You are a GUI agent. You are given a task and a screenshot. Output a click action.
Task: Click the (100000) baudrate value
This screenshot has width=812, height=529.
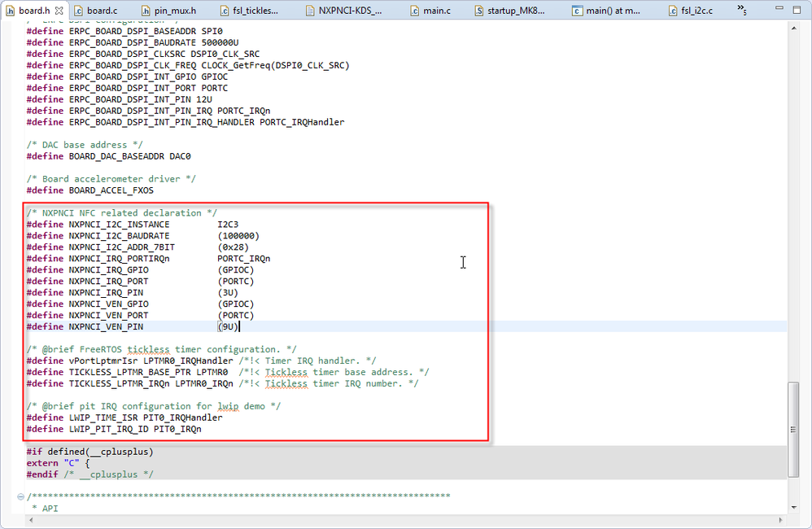238,236
